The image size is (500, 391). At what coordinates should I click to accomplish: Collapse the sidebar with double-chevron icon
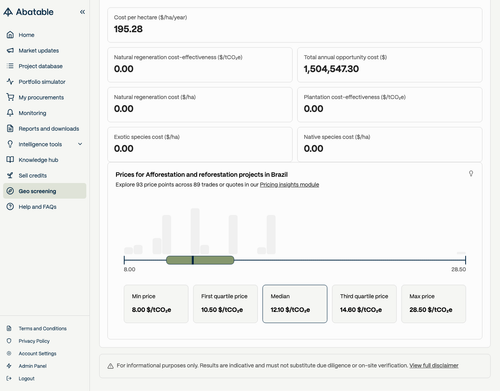82,12
